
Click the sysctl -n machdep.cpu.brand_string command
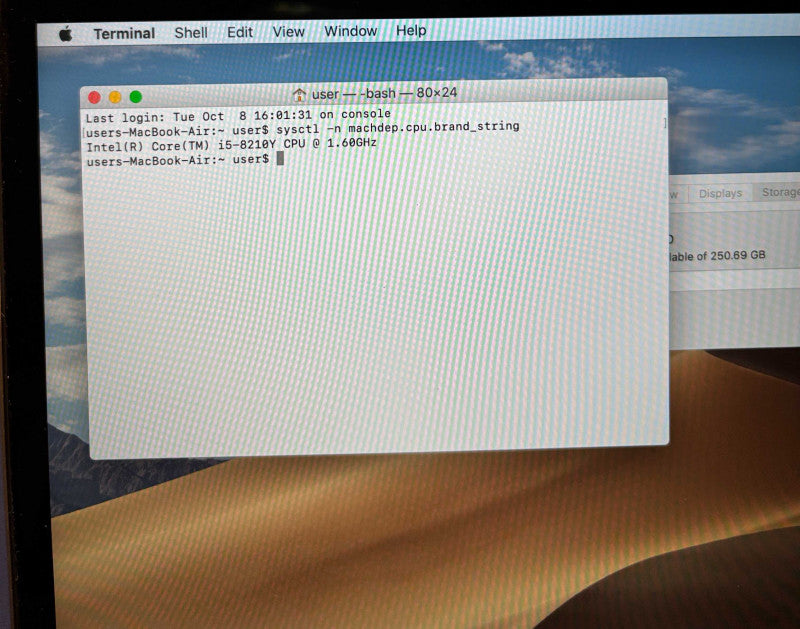pos(398,127)
